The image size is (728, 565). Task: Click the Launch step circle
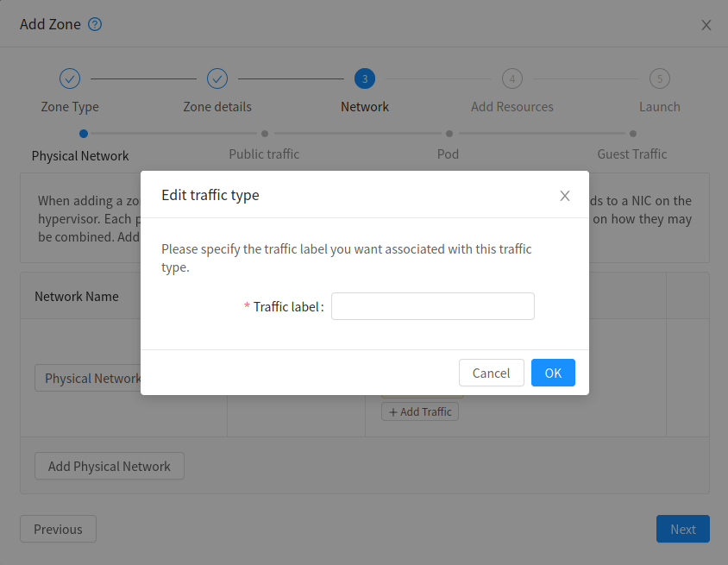tap(660, 78)
